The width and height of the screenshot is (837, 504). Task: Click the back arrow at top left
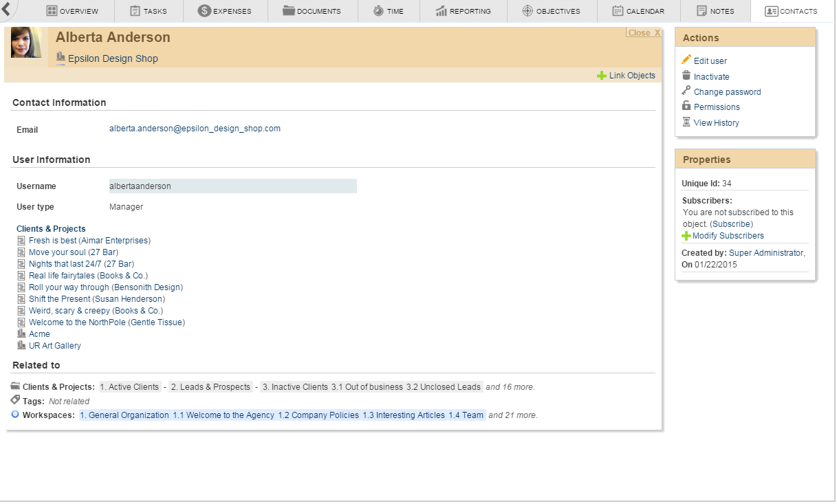(x=6, y=10)
